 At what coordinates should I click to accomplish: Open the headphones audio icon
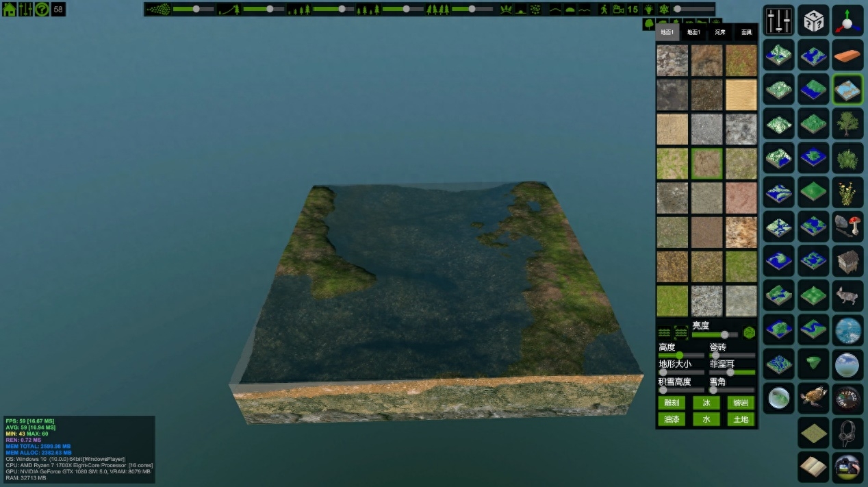click(x=847, y=432)
